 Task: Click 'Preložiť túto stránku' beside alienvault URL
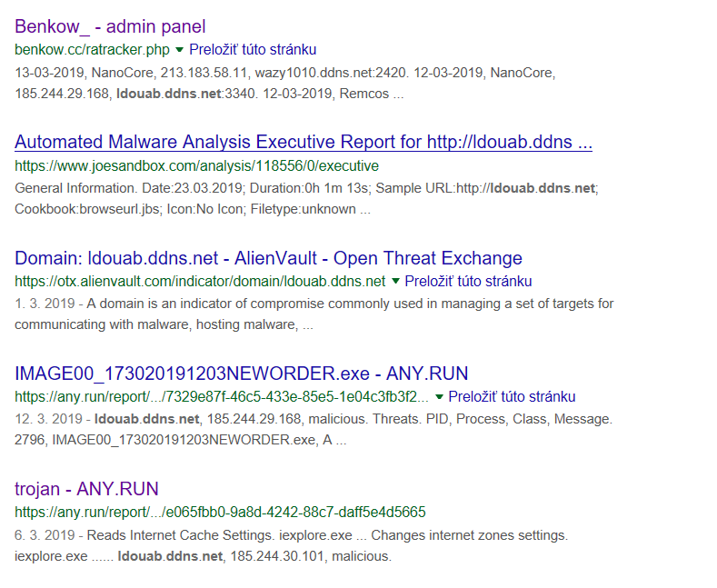tap(468, 281)
